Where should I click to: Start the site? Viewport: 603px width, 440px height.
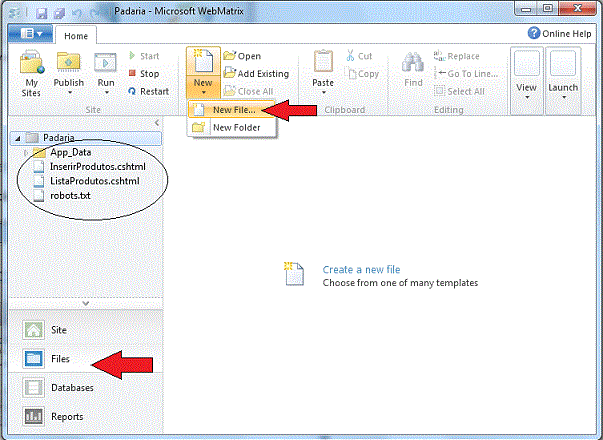click(x=144, y=56)
